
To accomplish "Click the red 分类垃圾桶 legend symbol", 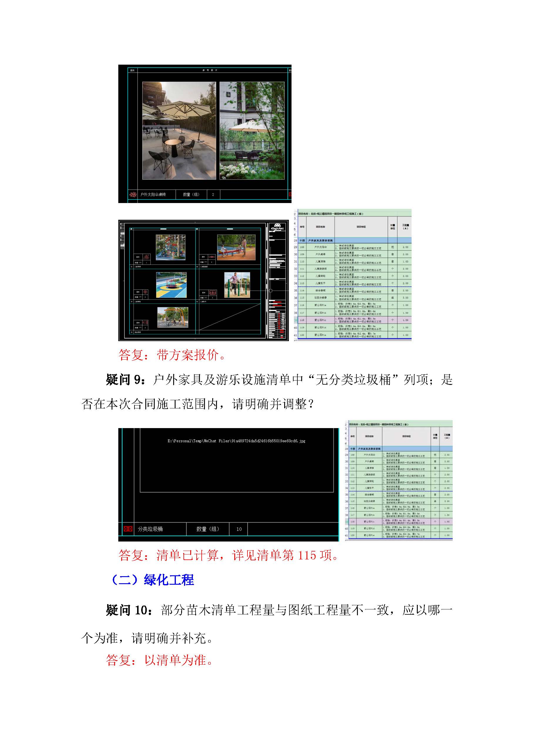I will pyautogui.click(x=128, y=529).
